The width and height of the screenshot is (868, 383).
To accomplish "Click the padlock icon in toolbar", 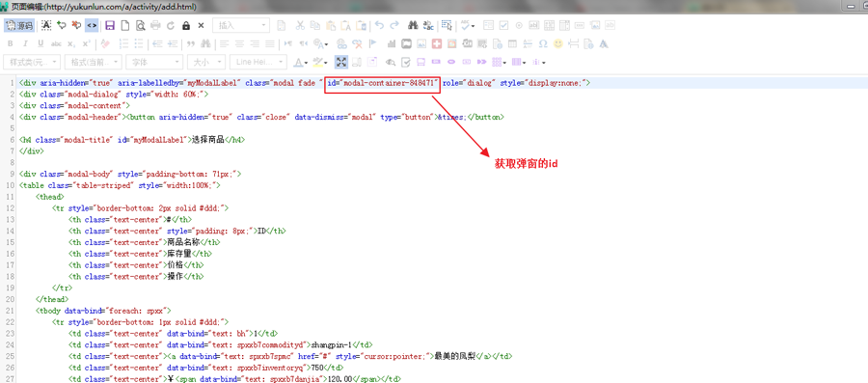I will coord(186,25).
